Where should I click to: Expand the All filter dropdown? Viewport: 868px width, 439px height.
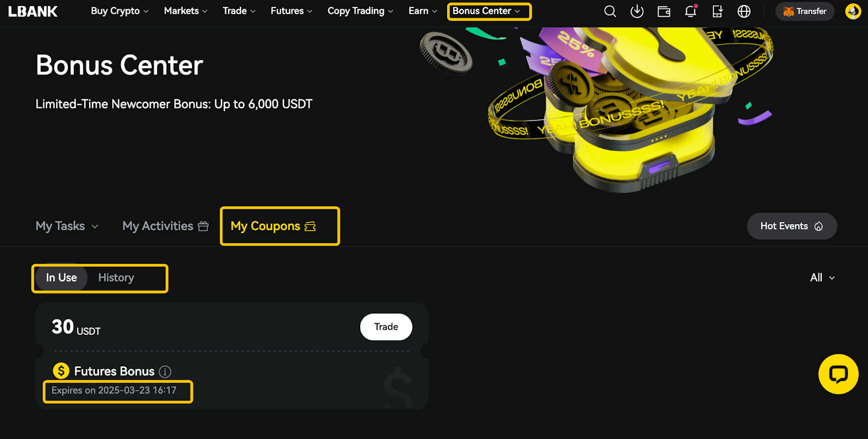tap(822, 278)
